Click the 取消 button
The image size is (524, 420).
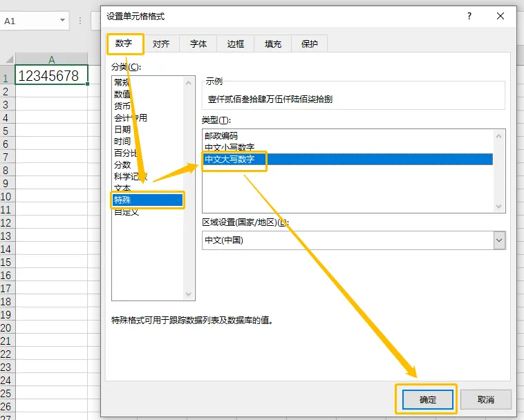486,399
